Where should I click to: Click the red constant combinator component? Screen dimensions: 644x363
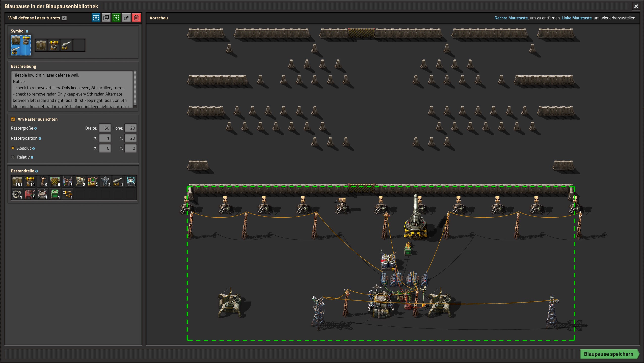click(30, 194)
